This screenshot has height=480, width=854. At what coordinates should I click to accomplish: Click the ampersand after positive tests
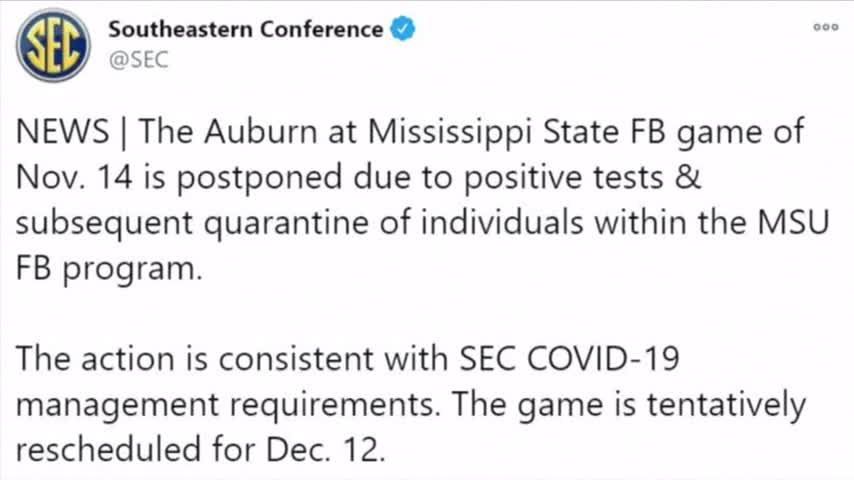687,178
